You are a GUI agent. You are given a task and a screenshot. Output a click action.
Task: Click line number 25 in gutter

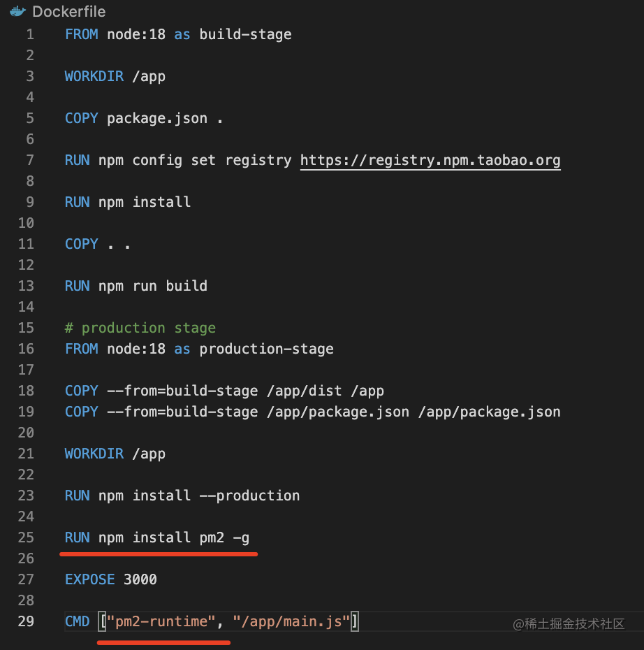[x=26, y=537]
